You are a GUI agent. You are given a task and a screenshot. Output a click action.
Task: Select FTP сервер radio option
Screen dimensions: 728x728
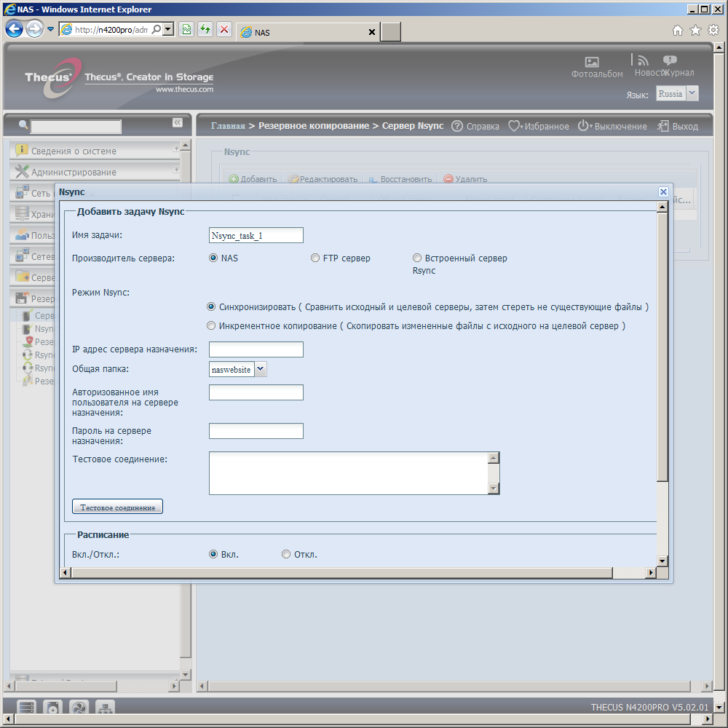(x=315, y=258)
